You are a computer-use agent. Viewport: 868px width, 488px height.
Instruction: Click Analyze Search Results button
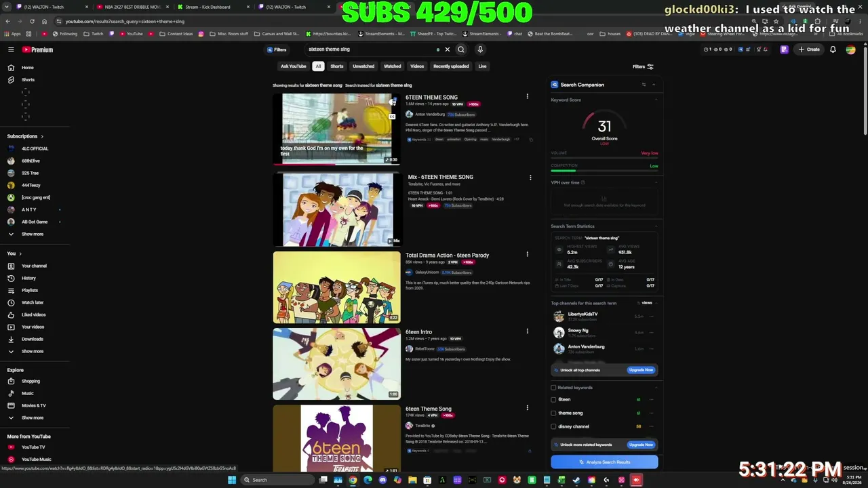604,462
